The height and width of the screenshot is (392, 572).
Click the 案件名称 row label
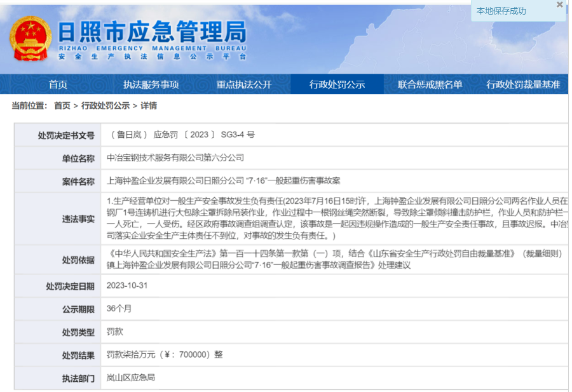(78, 182)
